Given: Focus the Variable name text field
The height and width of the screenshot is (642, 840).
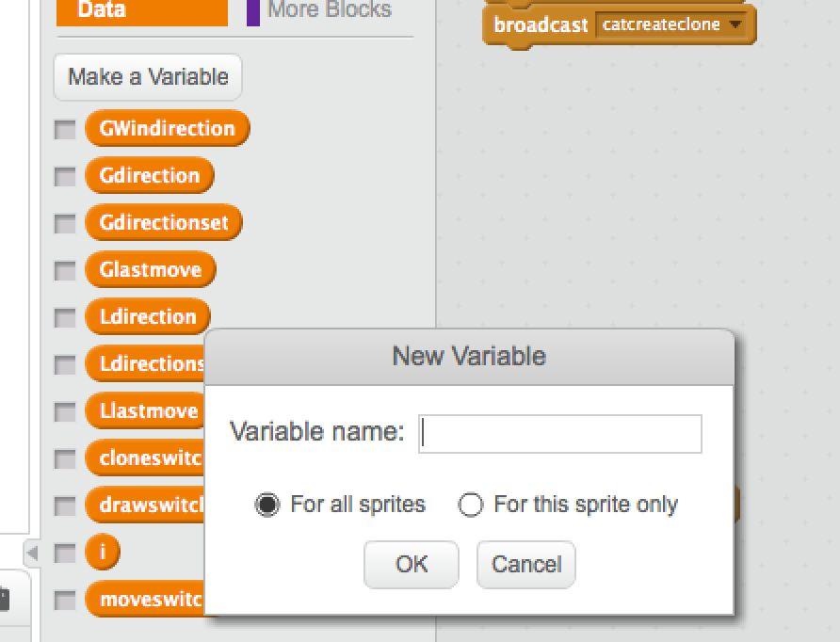Looking at the screenshot, I should [x=559, y=434].
